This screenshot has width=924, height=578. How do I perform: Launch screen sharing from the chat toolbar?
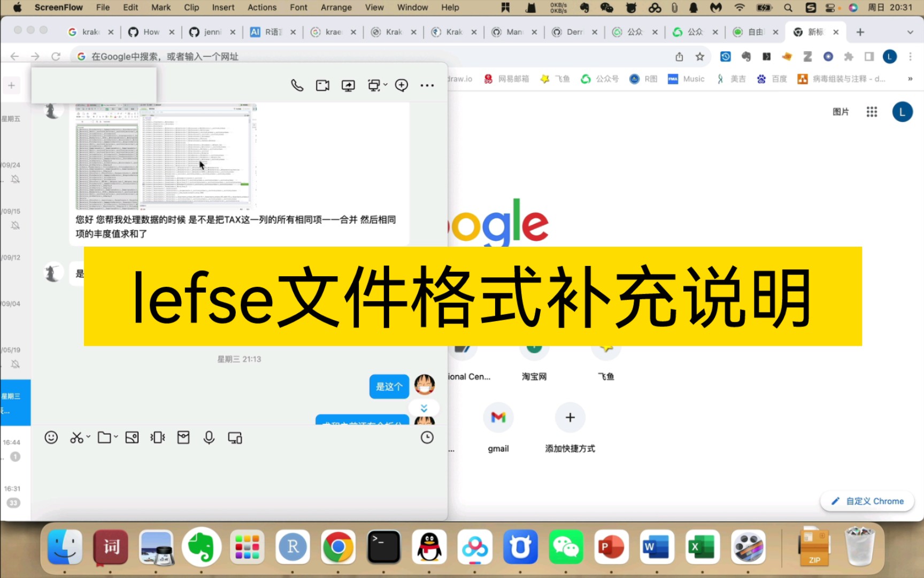pyautogui.click(x=348, y=85)
